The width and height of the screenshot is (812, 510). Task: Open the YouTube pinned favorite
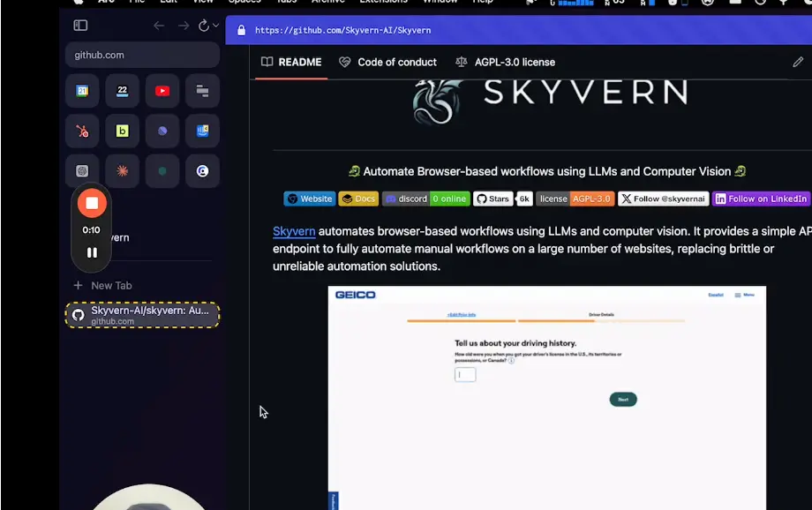162,91
